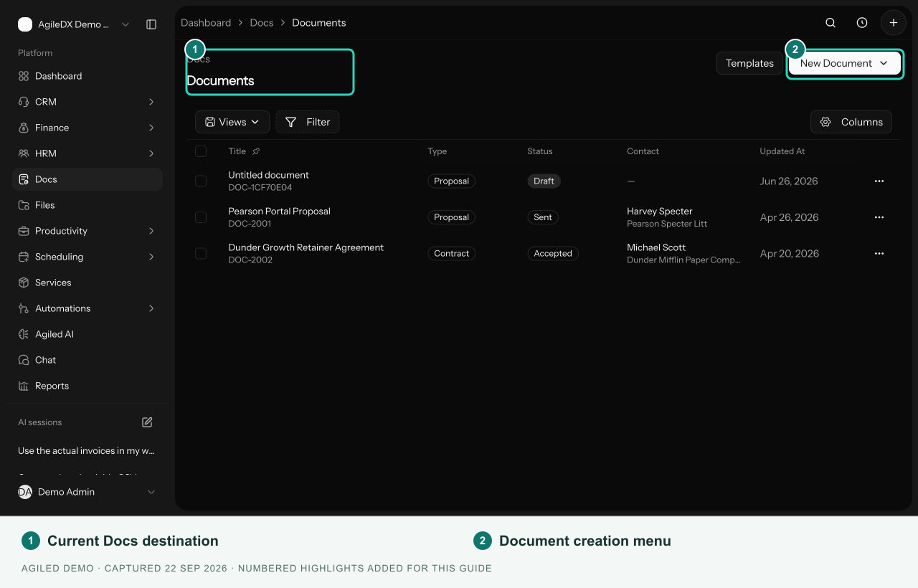The width and height of the screenshot is (918, 588).
Task: Check the Dunder Growth Retainer Agreement checkbox
Action: coord(201,254)
